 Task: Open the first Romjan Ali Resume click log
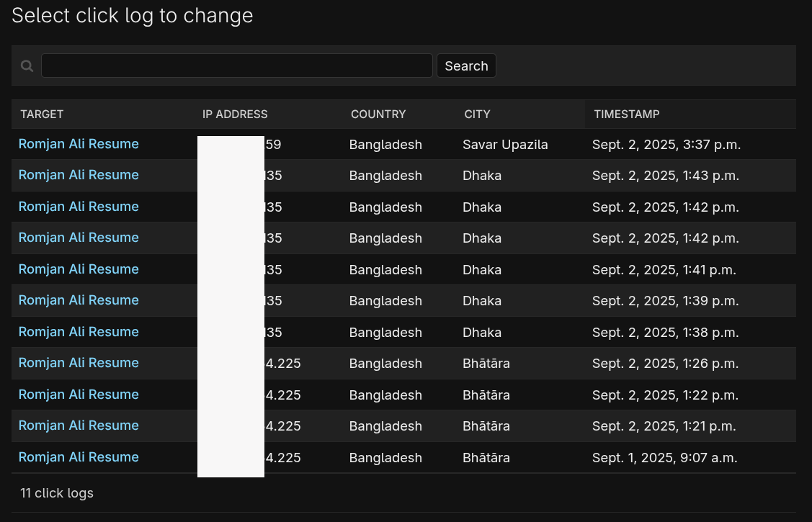[79, 144]
